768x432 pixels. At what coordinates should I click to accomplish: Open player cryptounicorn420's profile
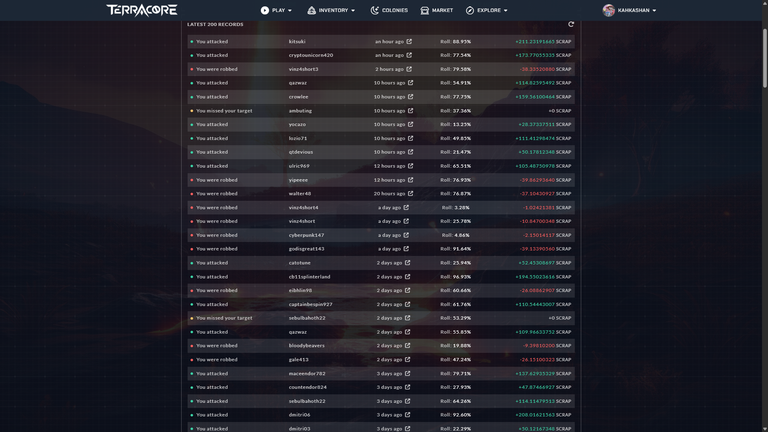pos(311,55)
